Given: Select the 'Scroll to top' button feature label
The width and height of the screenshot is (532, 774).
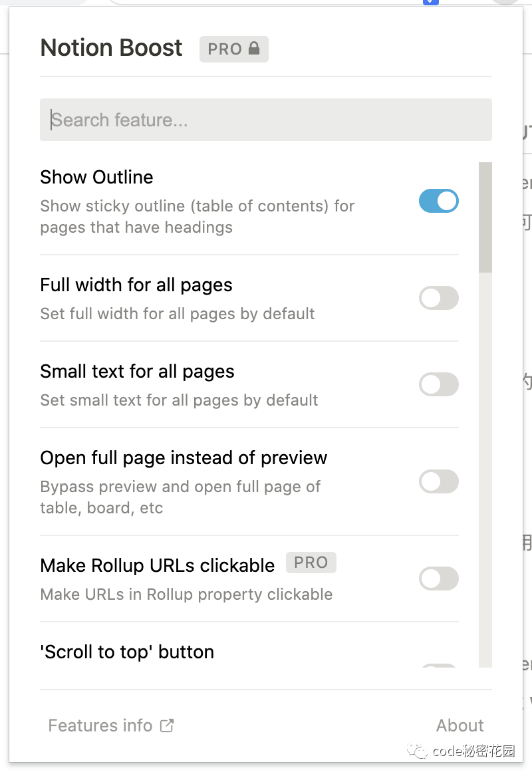Looking at the screenshot, I should click(127, 652).
